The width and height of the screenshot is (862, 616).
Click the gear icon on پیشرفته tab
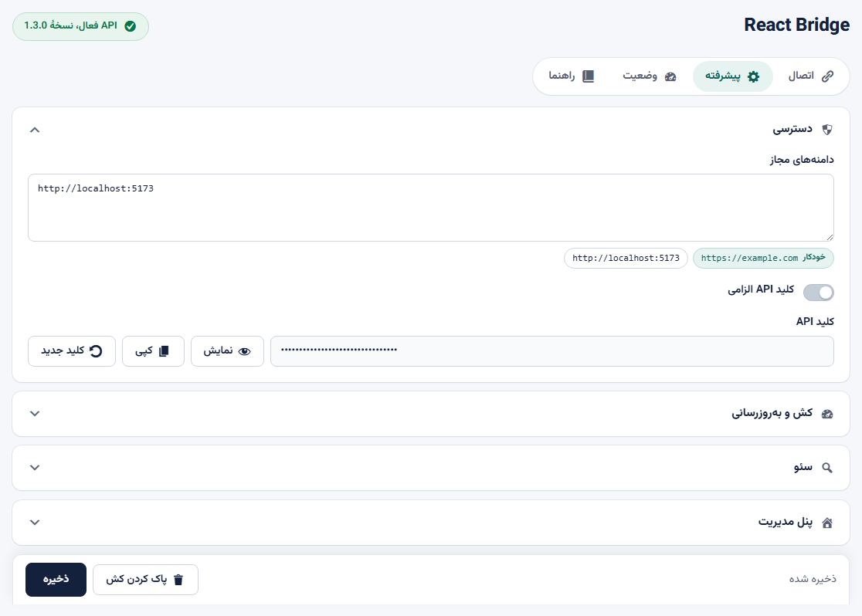click(x=754, y=76)
